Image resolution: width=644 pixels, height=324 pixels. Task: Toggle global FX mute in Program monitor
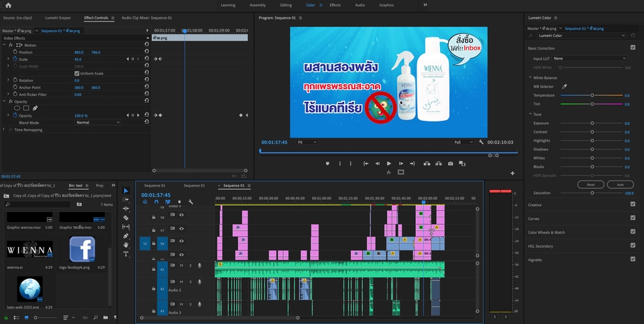point(389,172)
